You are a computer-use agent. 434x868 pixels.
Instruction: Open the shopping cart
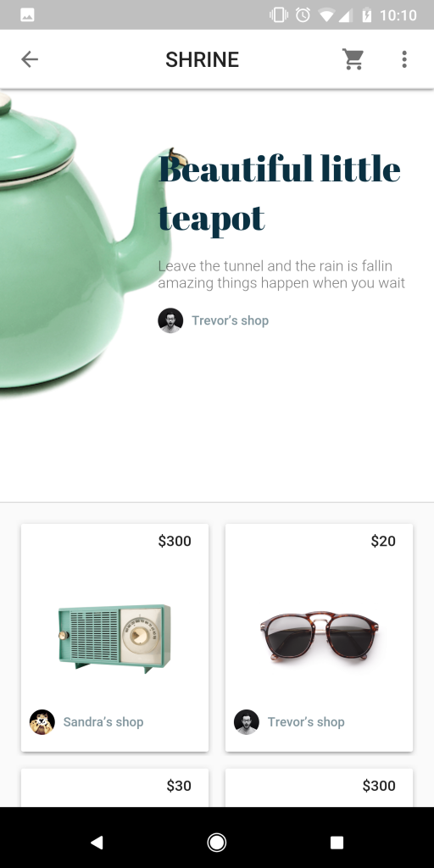(353, 59)
